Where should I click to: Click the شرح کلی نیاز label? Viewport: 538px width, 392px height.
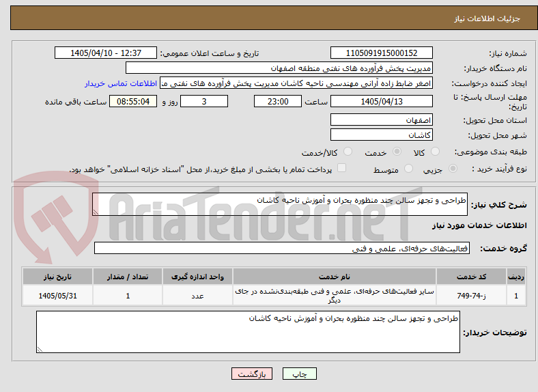498,205
